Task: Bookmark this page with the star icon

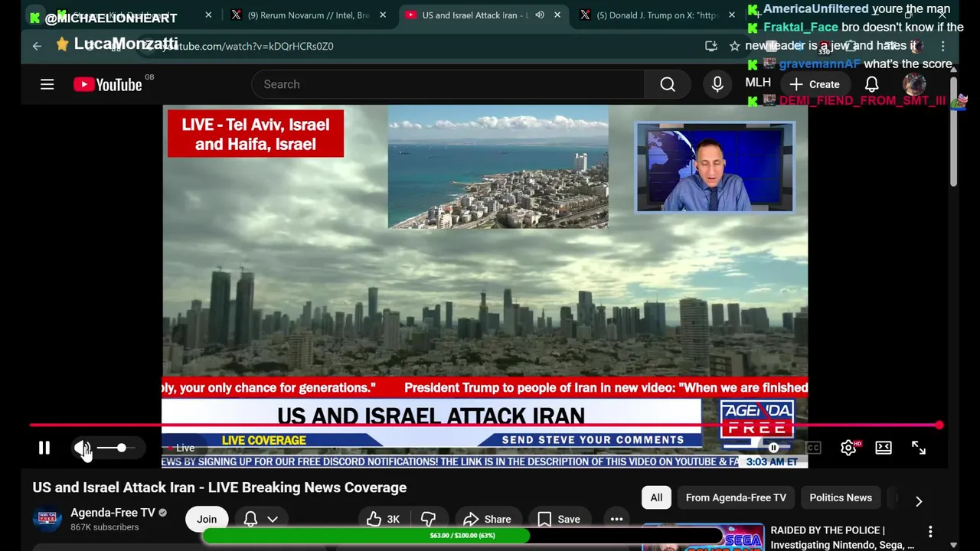Action: point(735,46)
